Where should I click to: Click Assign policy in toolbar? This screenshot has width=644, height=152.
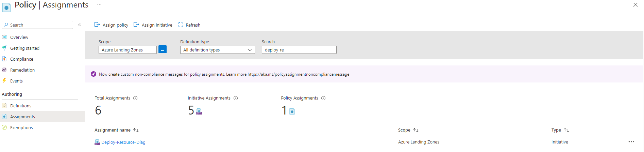coord(111,25)
